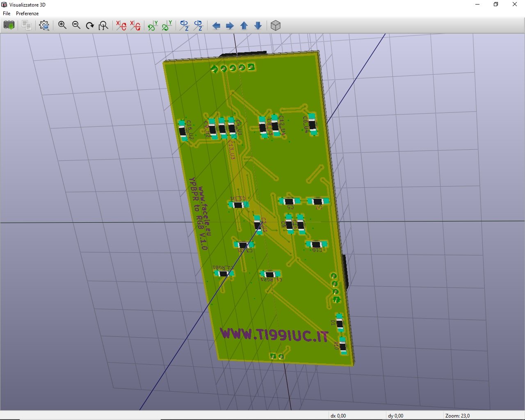Rotate Y counterclockwise green icon

(x=167, y=25)
